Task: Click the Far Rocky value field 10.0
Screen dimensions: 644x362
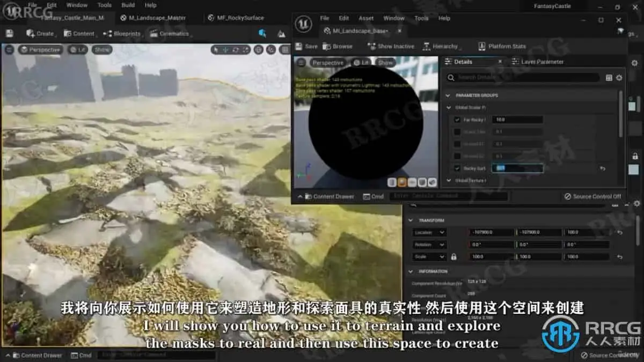Action: (x=518, y=120)
